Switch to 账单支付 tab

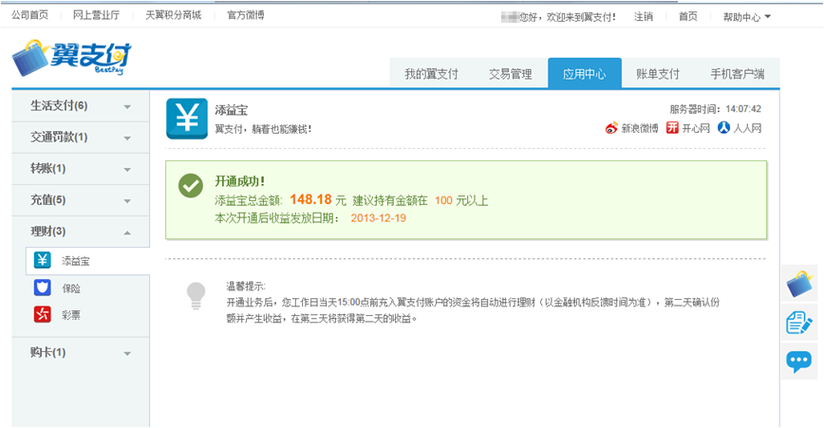[x=658, y=74]
